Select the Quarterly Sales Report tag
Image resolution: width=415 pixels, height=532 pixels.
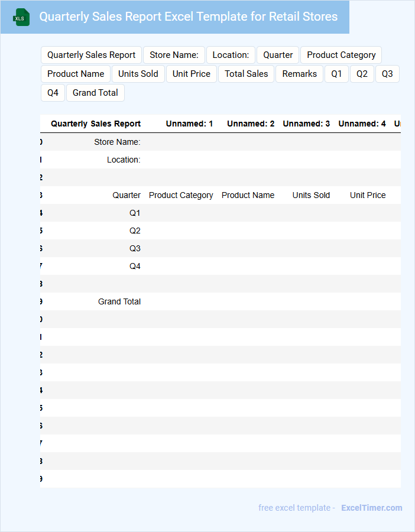click(x=91, y=55)
